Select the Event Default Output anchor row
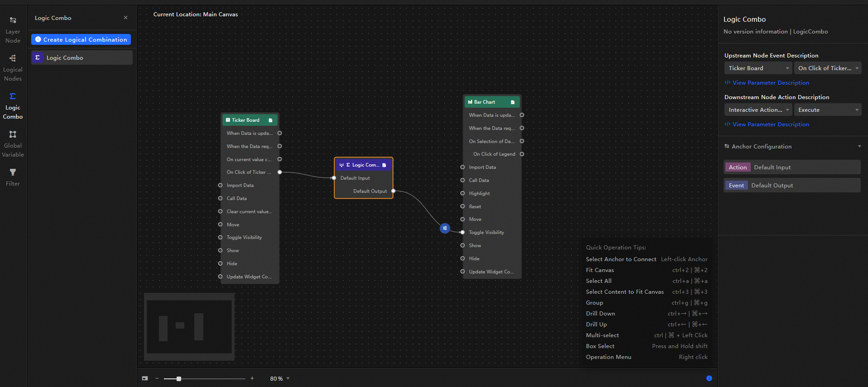This screenshot has height=387, width=868. coord(792,185)
